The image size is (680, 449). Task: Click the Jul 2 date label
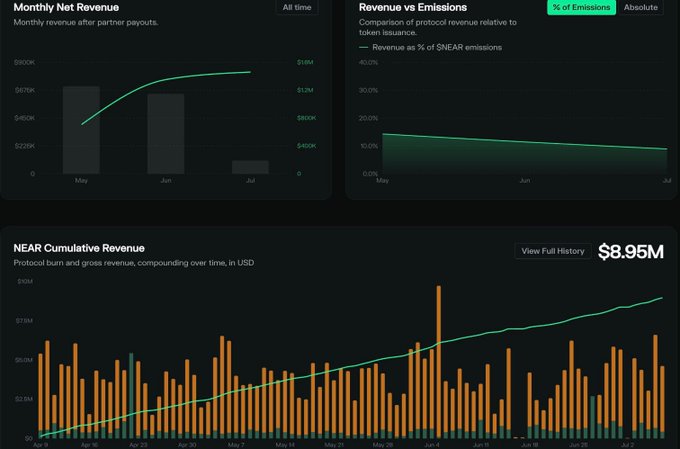click(x=628, y=445)
